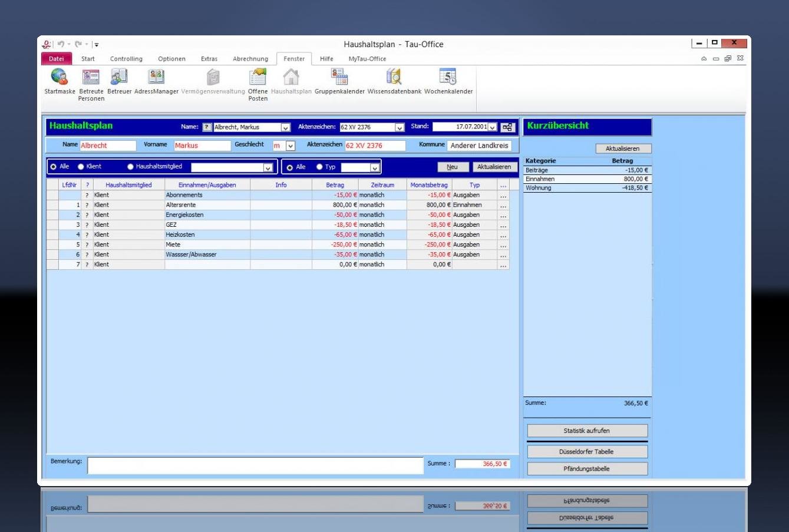The height and width of the screenshot is (532, 789).
Task: Open the Name dropdown showing Albrecht, Markus
Action: [286, 127]
